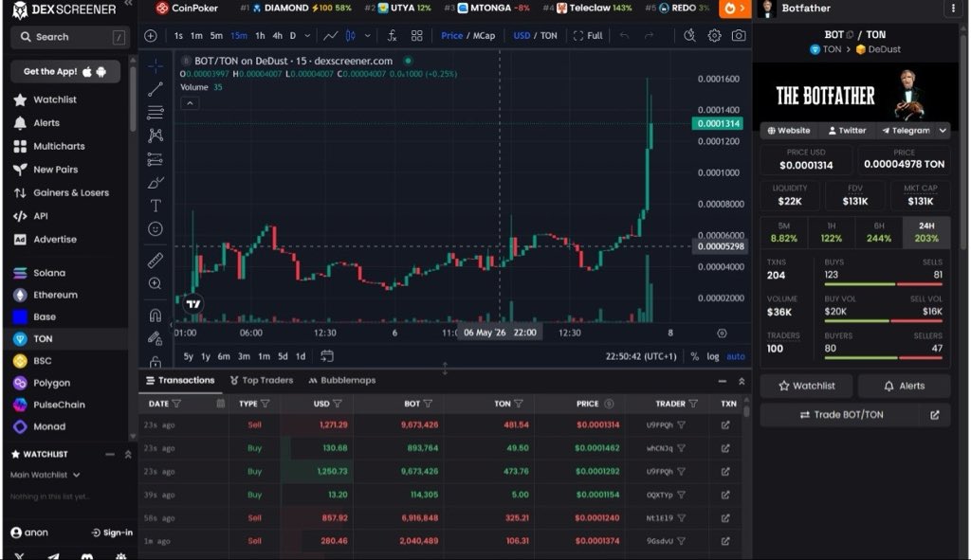Select the zoom in tool
This screenshot has width=971, height=560.
click(x=155, y=283)
